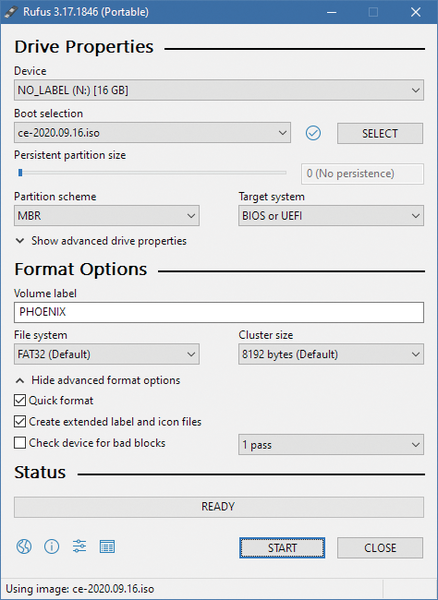Click the Rufus USB icon in title bar
This screenshot has width=438, height=600.
coord(11,12)
